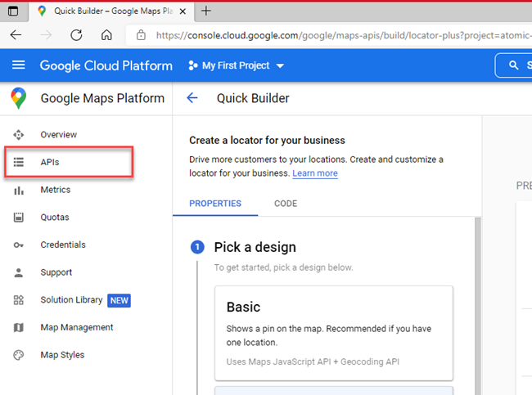Click the Support person icon
532x395 pixels.
coord(19,272)
